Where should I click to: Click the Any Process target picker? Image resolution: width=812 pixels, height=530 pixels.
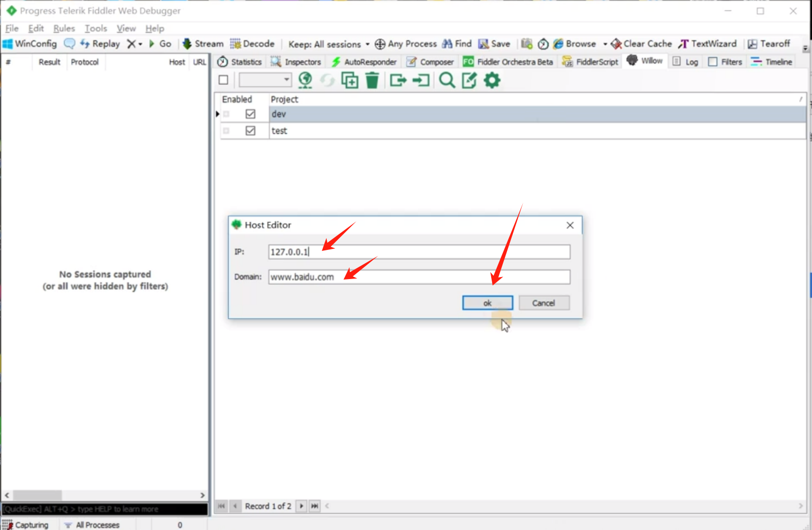pyautogui.click(x=406, y=44)
